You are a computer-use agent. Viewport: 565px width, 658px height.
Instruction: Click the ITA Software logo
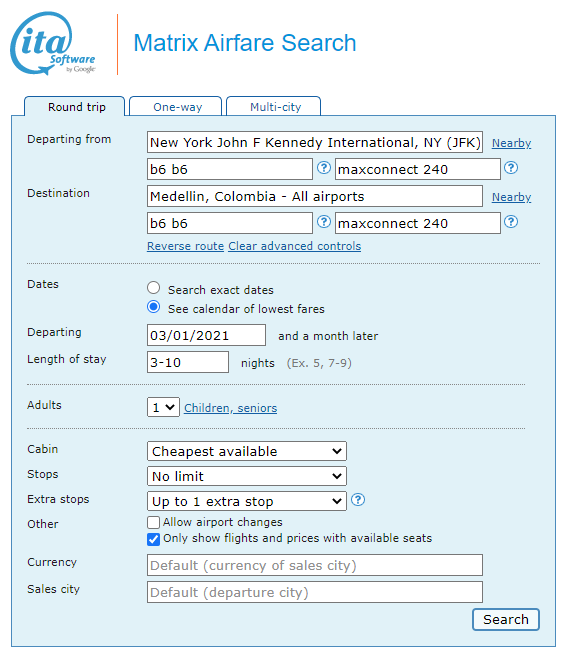coord(53,43)
